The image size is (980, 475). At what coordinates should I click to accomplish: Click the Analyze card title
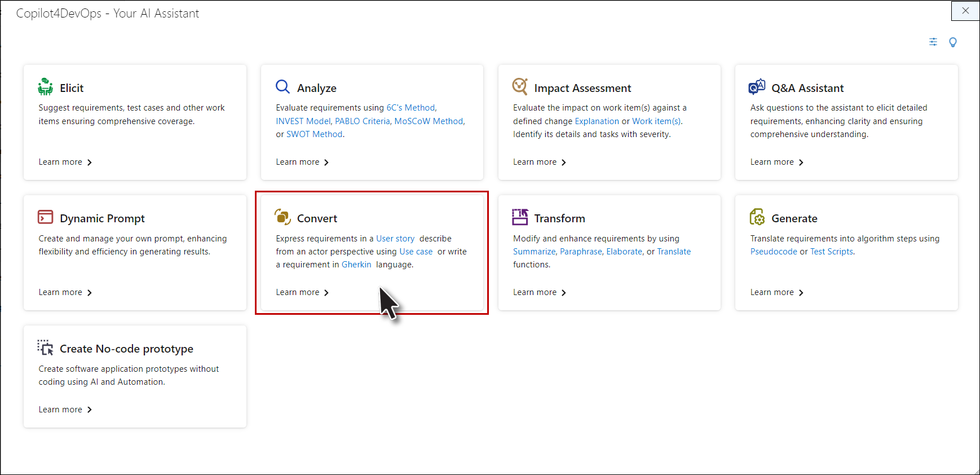[317, 88]
